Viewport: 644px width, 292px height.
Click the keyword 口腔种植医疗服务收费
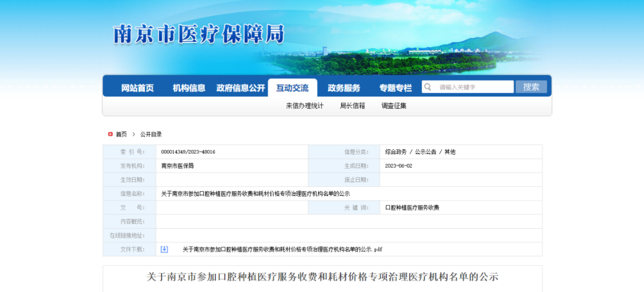[412, 208]
